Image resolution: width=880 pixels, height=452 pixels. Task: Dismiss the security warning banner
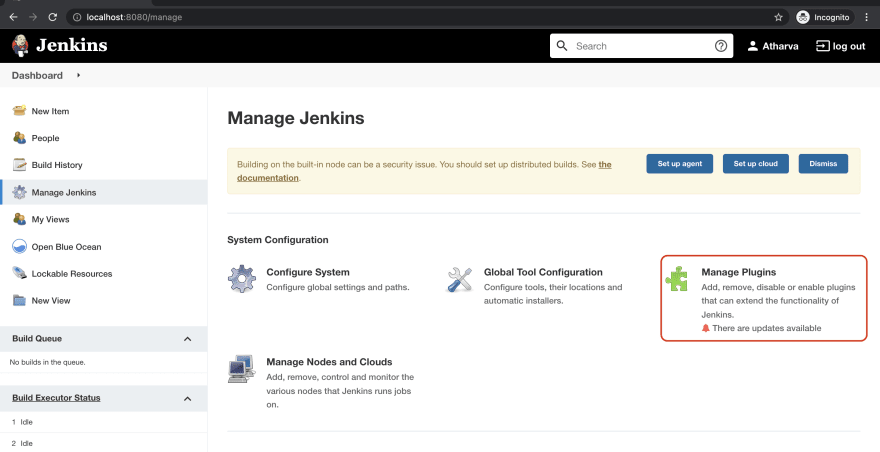pyautogui.click(x=823, y=163)
